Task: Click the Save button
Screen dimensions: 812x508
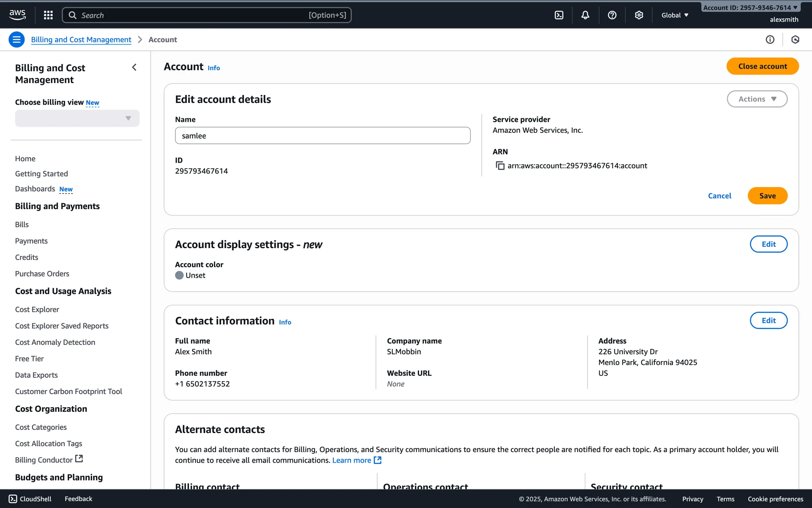Action: coord(767,196)
